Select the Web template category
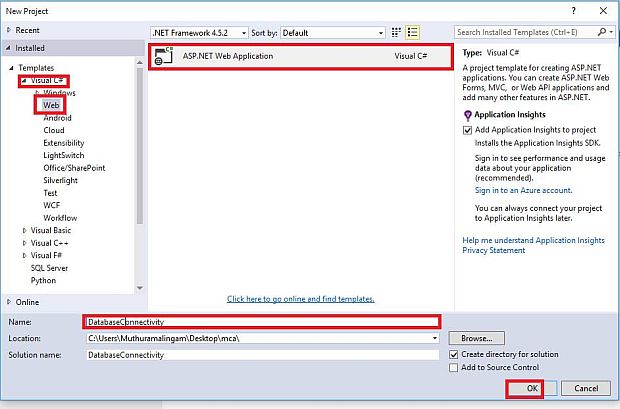 (51, 105)
